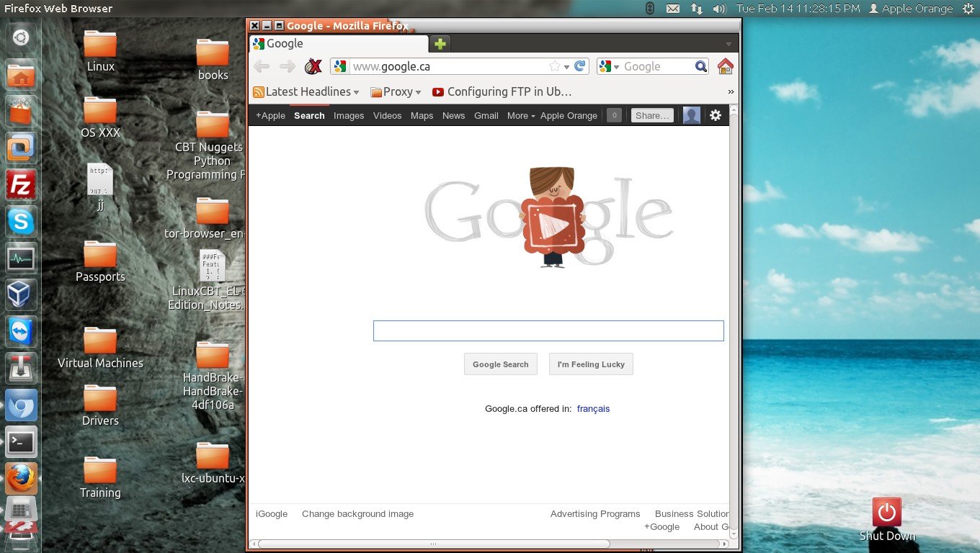Open the URL bar history dropdown arrow
The width and height of the screenshot is (980, 553).
click(x=566, y=66)
